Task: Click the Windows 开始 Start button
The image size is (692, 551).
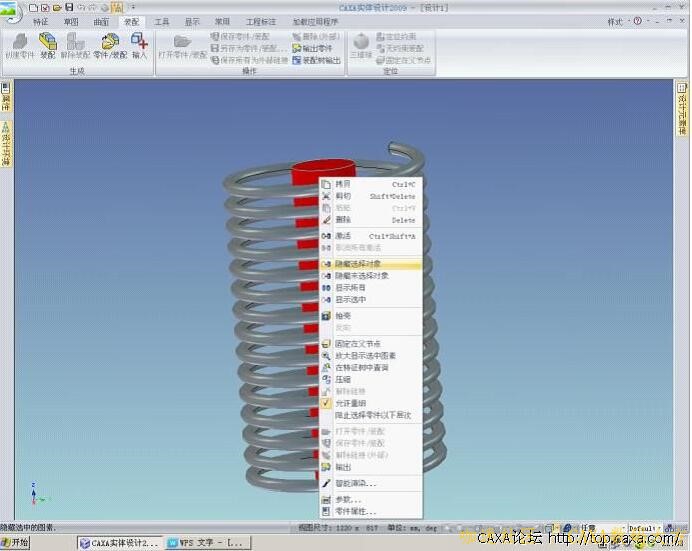Action: (16, 543)
